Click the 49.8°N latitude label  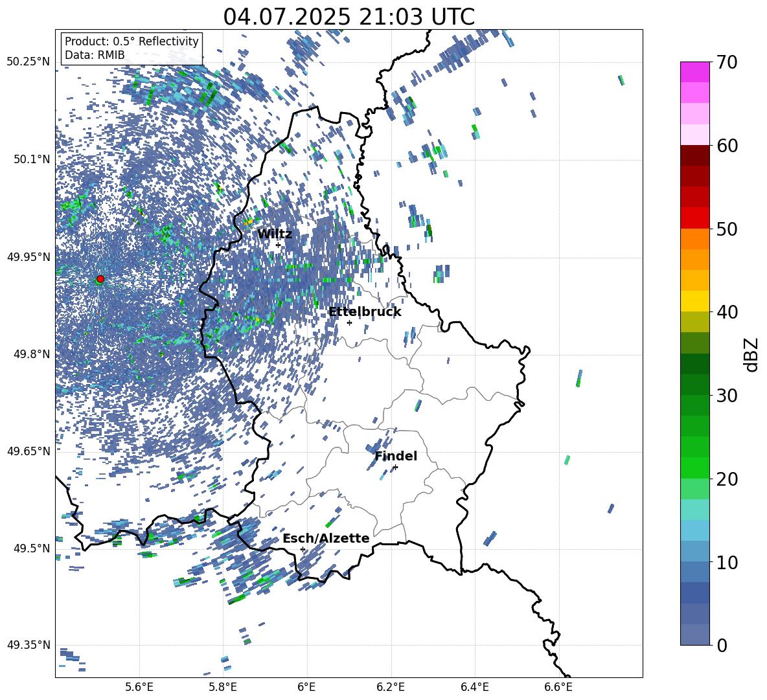32,354
